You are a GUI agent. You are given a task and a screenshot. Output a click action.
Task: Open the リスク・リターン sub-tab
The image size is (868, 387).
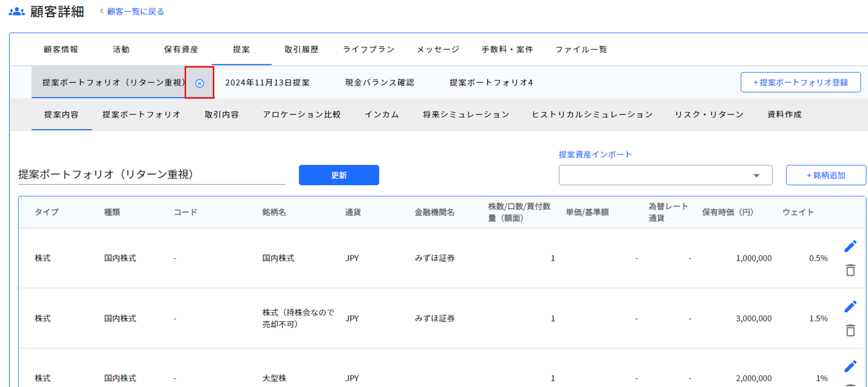click(709, 114)
